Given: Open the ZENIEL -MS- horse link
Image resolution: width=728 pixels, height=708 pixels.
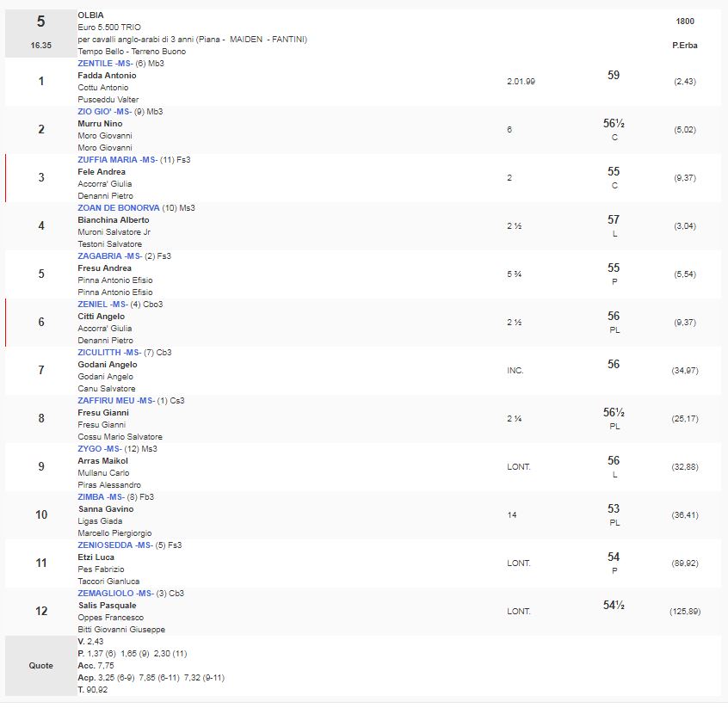Looking at the screenshot, I should 102,305.
